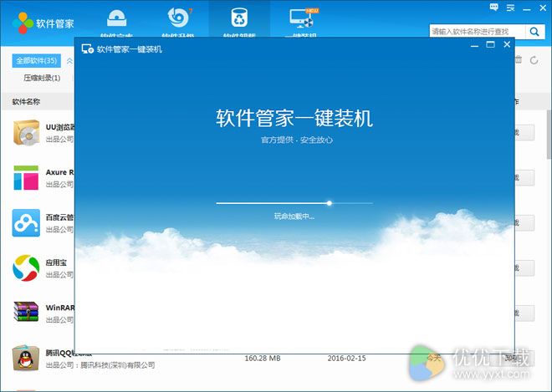Select the WinRAR row name

coord(60,308)
